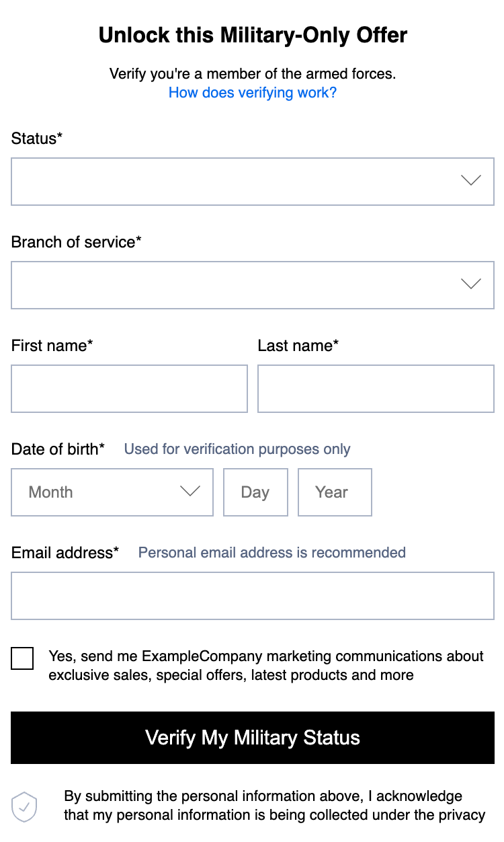Click the 'Email address*' label

pyautogui.click(x=65, y=553)
